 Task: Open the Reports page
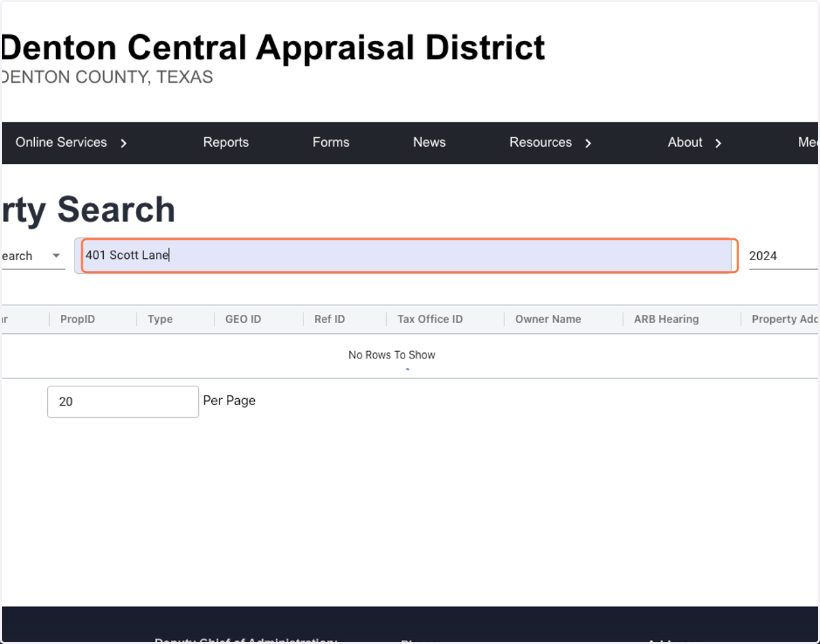[x=225, y=142]
